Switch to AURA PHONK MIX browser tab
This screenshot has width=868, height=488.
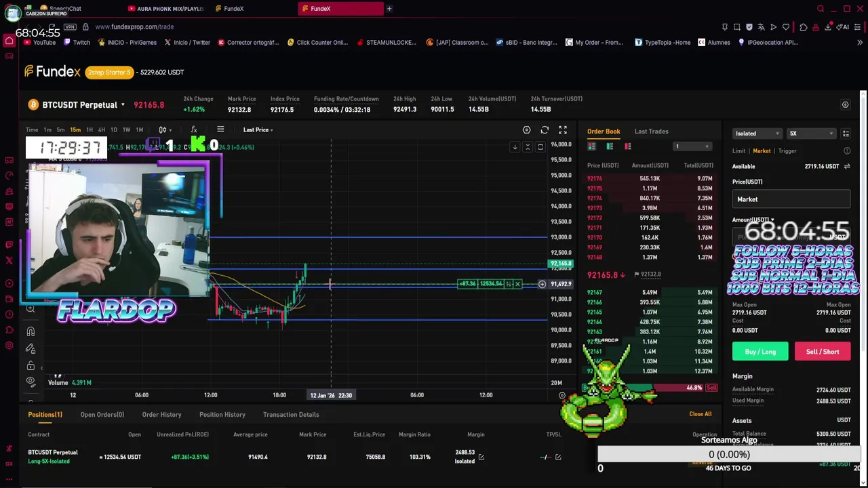166,9
